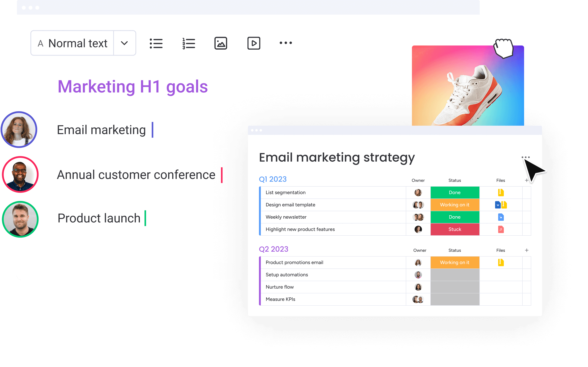This screenshot has width=588, height=367.
Task: Select the red-ringed man avatar
Action: (x=20, y=175)
